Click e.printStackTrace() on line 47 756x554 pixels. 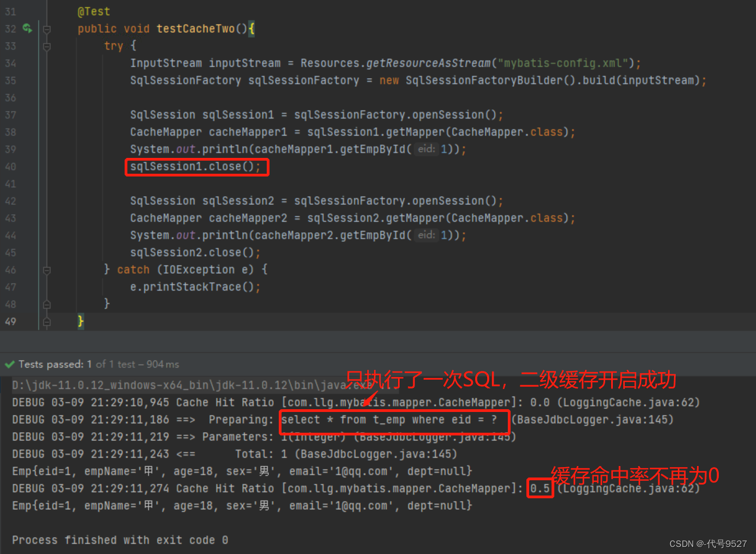195,287
